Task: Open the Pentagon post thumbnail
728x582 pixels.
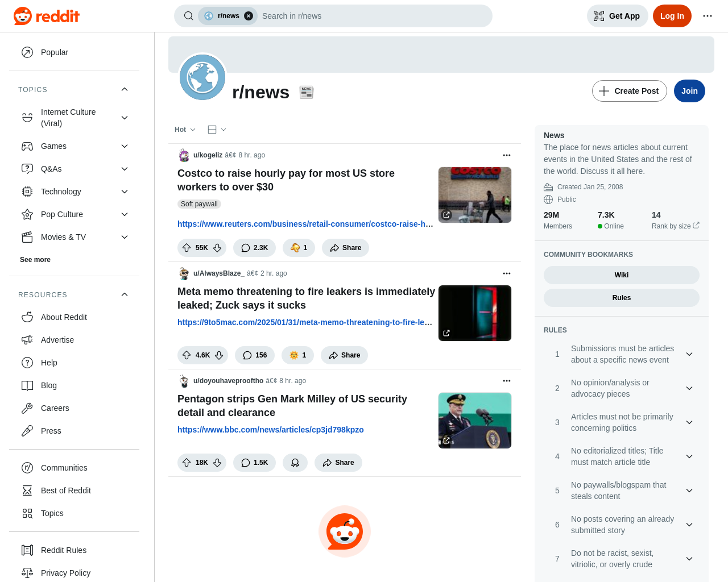Action: [475, 421]
